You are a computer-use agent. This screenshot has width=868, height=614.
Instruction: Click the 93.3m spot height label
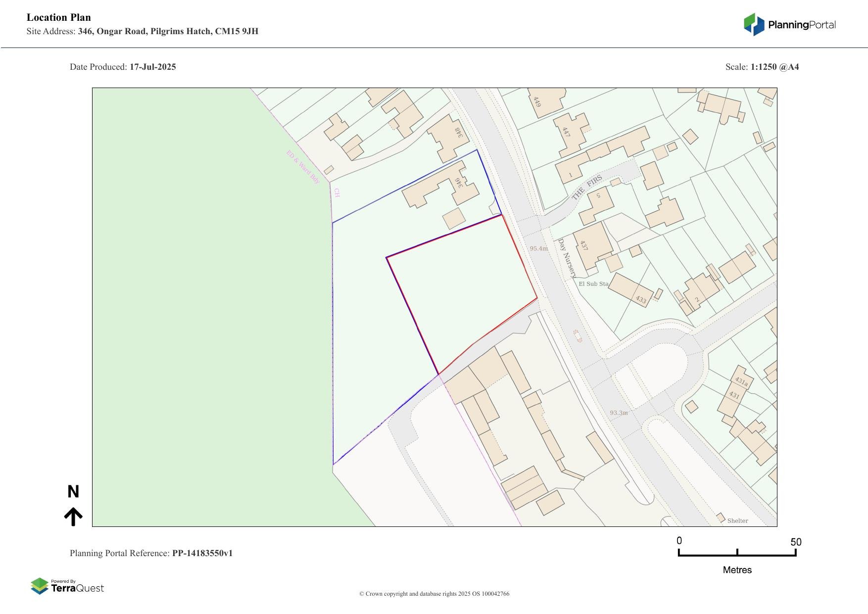[x=619, y=413]
